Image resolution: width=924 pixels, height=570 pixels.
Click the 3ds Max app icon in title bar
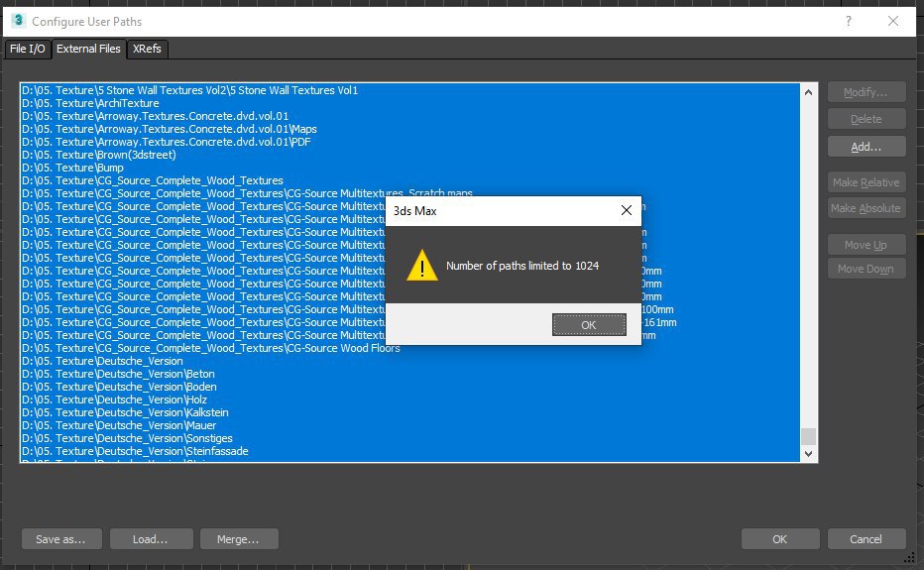click(x=18, y=21)
